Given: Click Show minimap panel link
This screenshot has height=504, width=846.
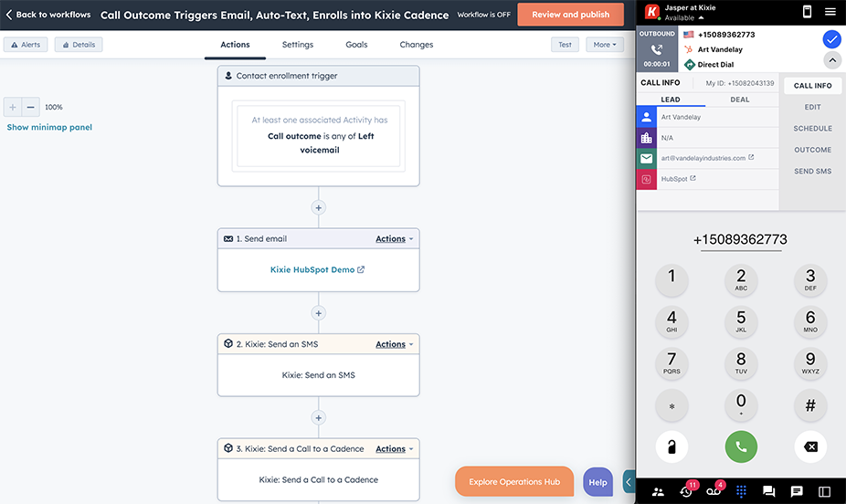Looking at the screenshot, I should (49, 127).
